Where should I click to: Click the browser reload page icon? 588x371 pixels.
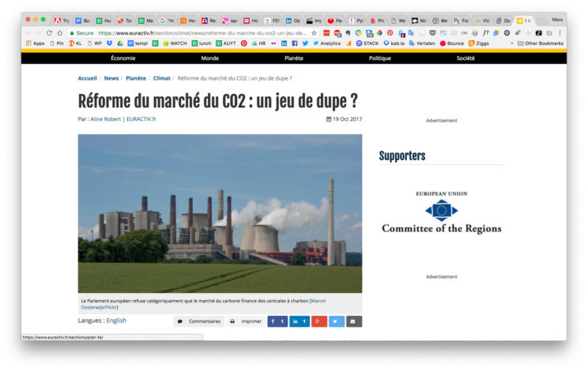pyautogui.click(x=49, y=33)
